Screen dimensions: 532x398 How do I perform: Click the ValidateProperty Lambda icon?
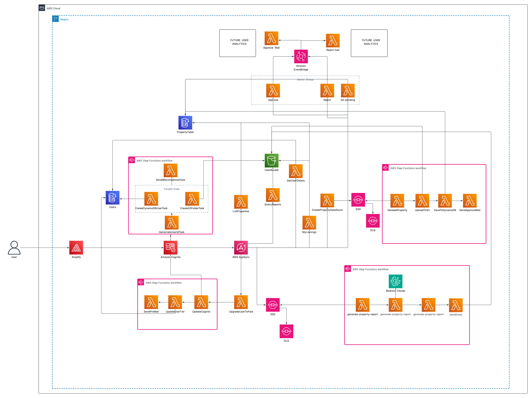[397, 201]
